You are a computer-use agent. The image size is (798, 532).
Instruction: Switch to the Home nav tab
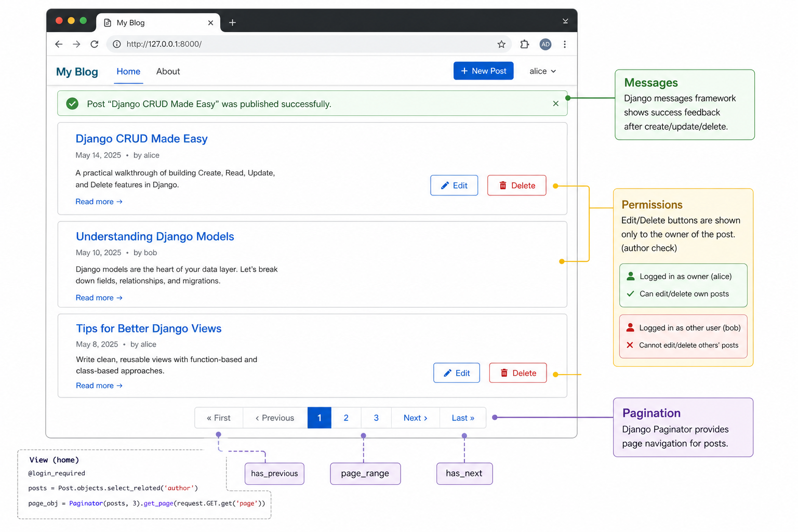(x=128, y=72)
